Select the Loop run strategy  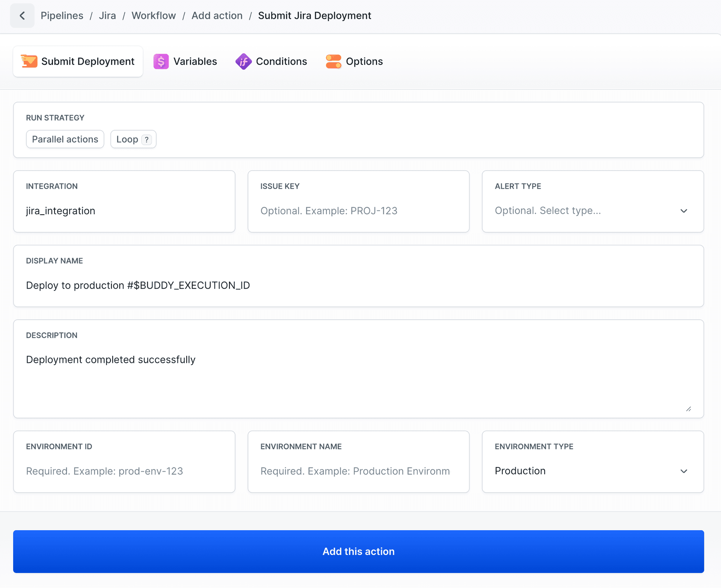coord(128,139)
